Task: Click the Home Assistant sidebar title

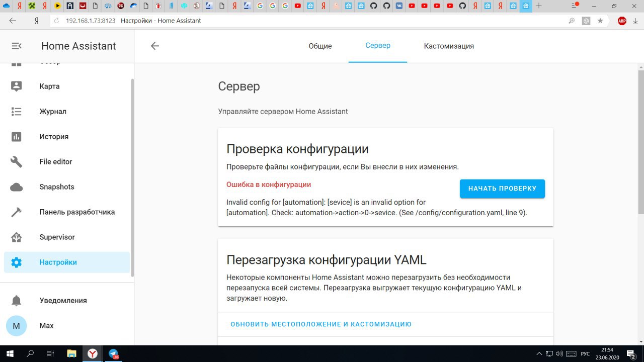Action: coord(78,46)
